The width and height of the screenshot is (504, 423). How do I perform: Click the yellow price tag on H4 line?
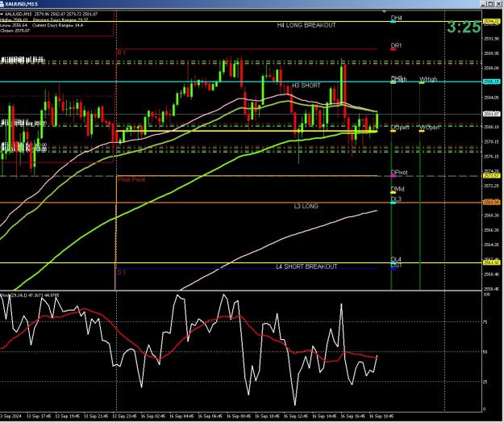pos(492,21)
